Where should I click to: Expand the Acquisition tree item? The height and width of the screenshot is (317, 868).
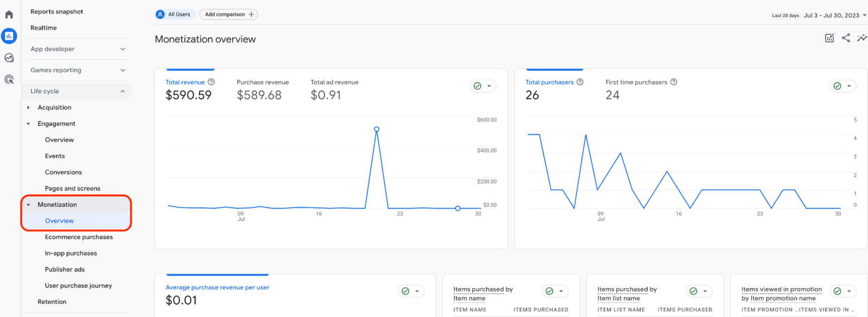click(29, 107)
